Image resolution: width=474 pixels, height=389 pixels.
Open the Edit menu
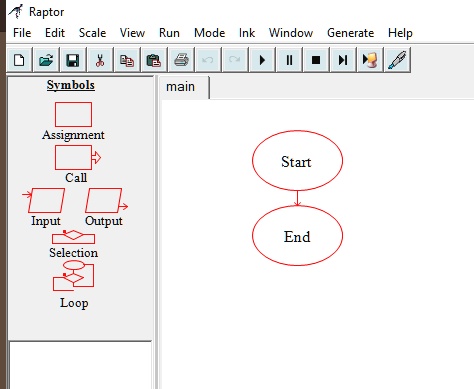(55, 33)
